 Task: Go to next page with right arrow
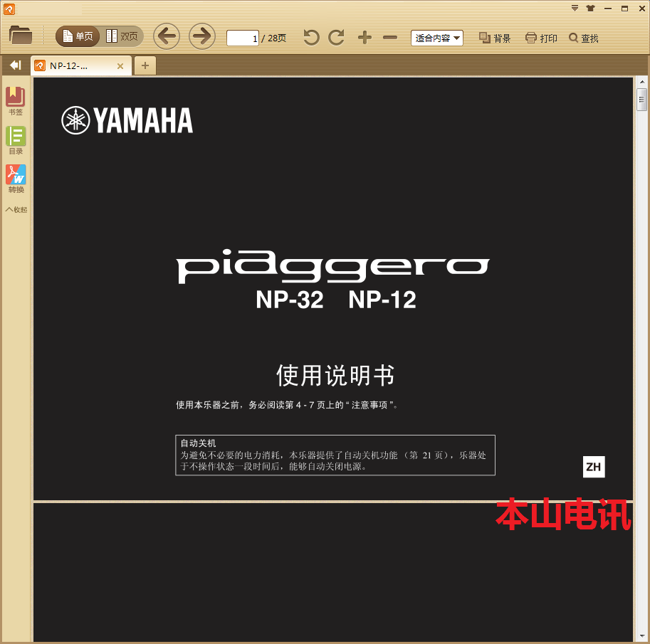coord(202,36)
